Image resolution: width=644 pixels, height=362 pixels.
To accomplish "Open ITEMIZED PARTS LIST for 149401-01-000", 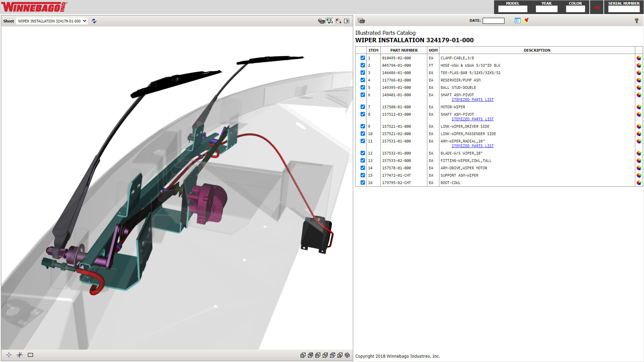I will (x=473, y=100).
